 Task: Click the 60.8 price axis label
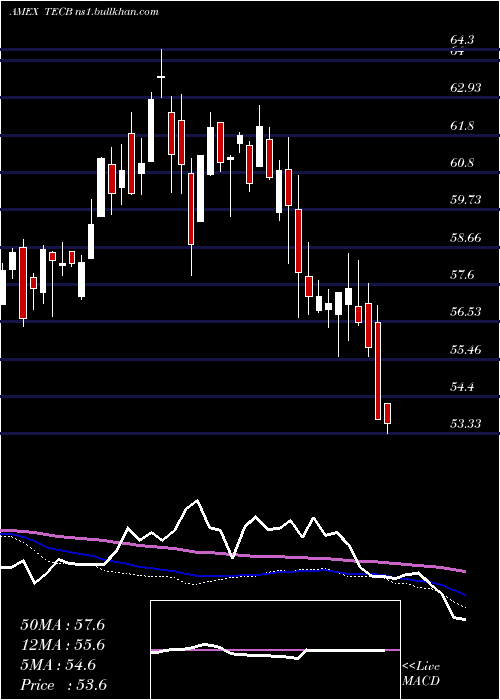click(x=462, y=163)
